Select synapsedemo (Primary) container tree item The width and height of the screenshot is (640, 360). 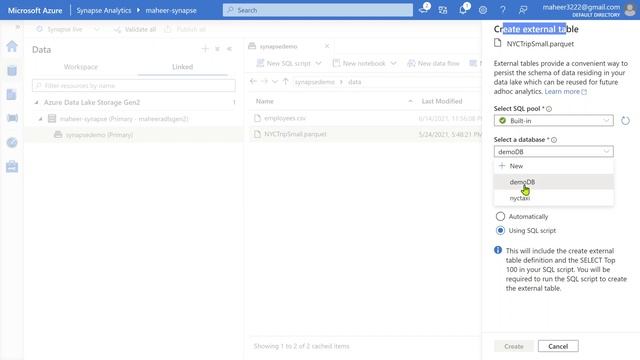pyautogui.click(x=99, y=135)
